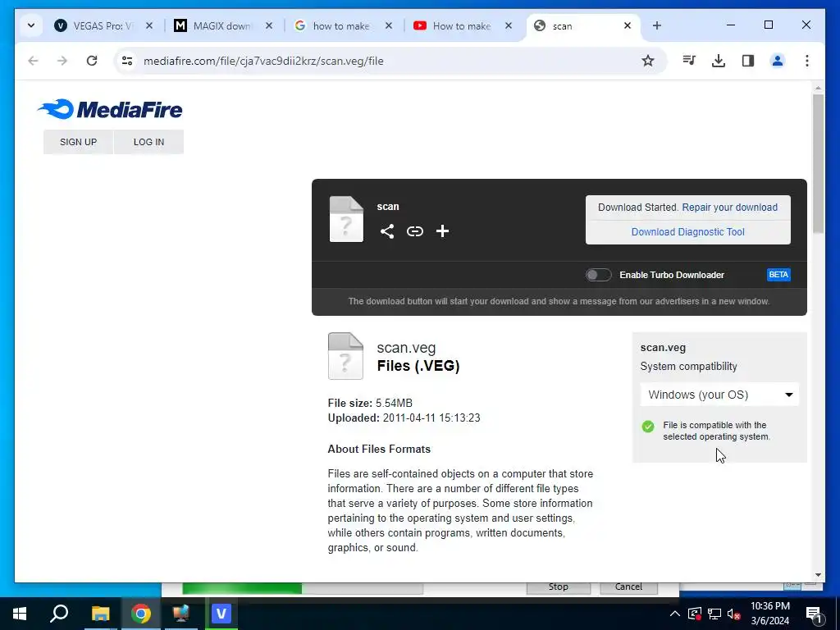This screenshot has height=630, width=840.
Task: Go forward in browser history
Action: point(62,61)
